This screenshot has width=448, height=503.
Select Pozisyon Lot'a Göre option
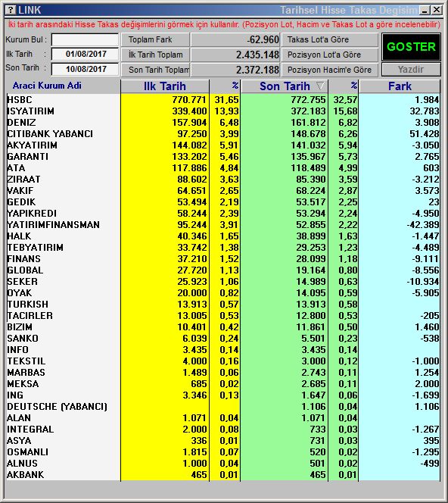[x=330, y=55]
